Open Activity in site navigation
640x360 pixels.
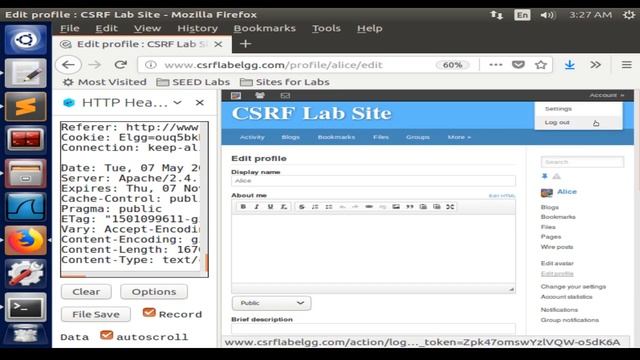coord(252,137)
